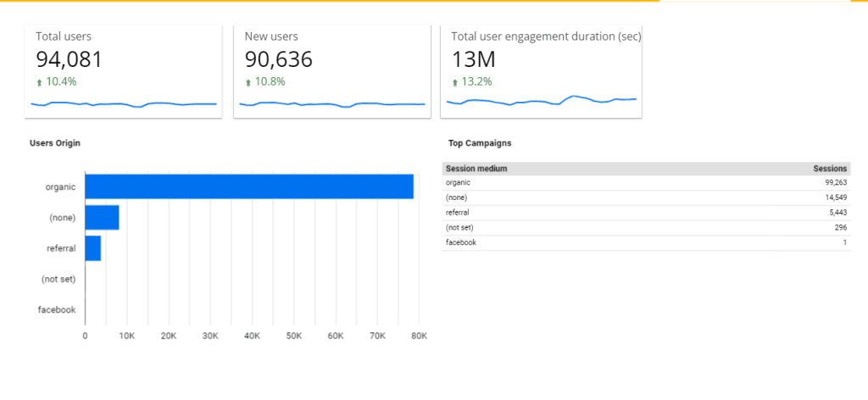Click the New users sparkline chart

click(332, 104)
